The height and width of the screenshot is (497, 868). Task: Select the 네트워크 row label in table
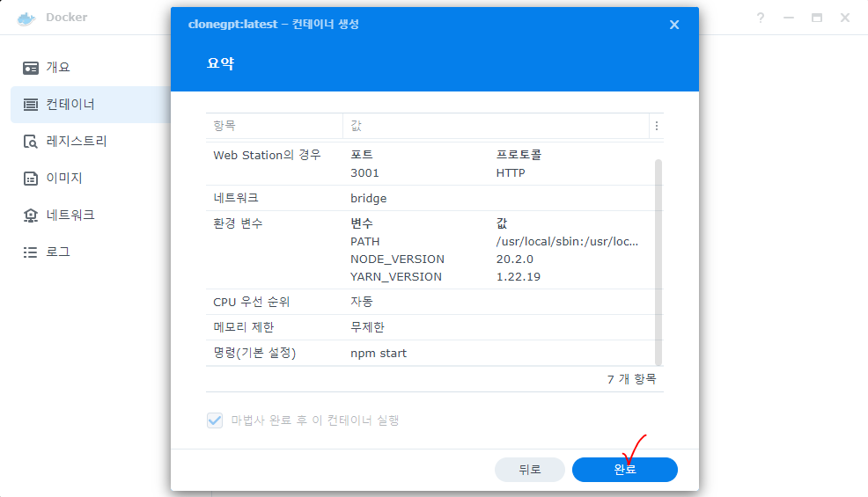(x=236, y=198)
